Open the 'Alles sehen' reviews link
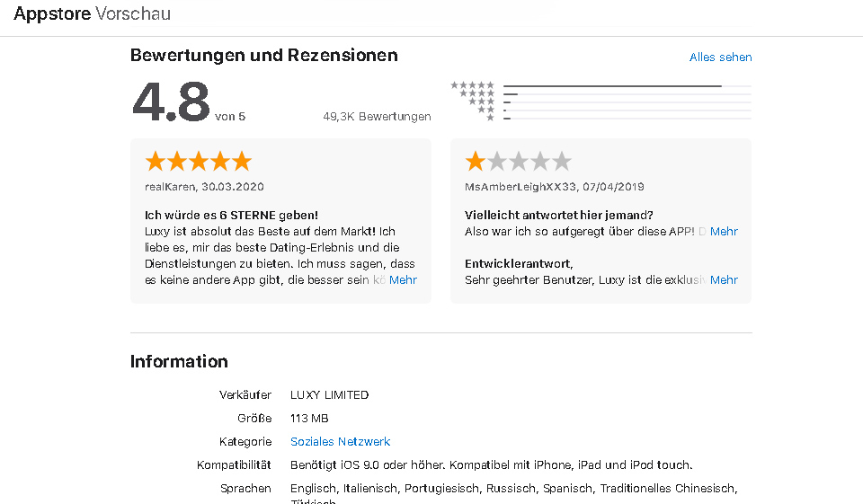The height and width of the screenshot is (504, 863). point(720,57)
